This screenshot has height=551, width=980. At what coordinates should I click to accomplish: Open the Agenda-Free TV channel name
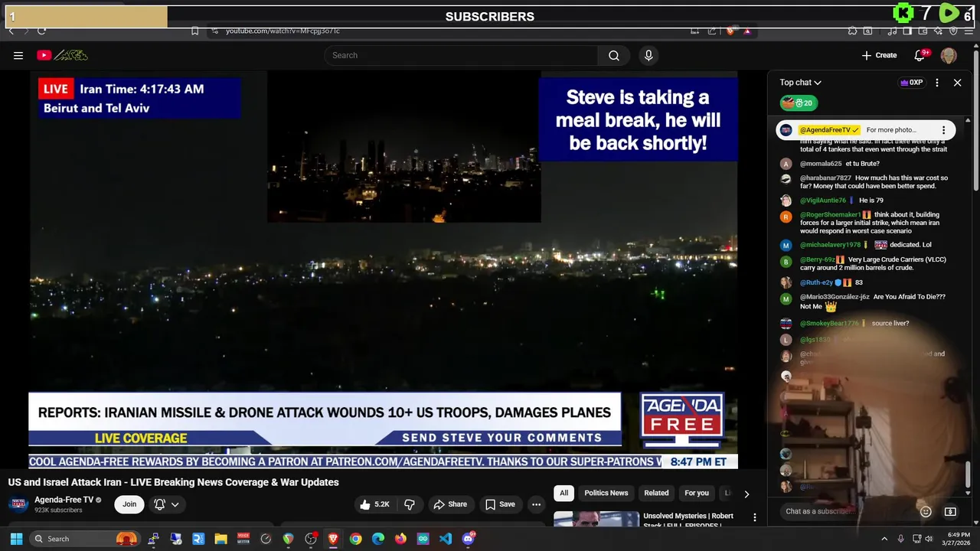[x=64, y=500]
